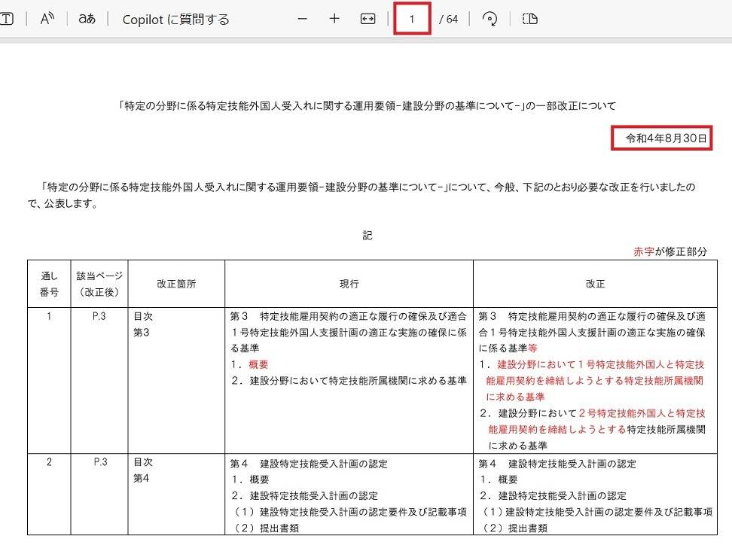Screen dimensions: 732x560
Task: Open the Translate tool (aあ icon)
Action: pos(87,19)
